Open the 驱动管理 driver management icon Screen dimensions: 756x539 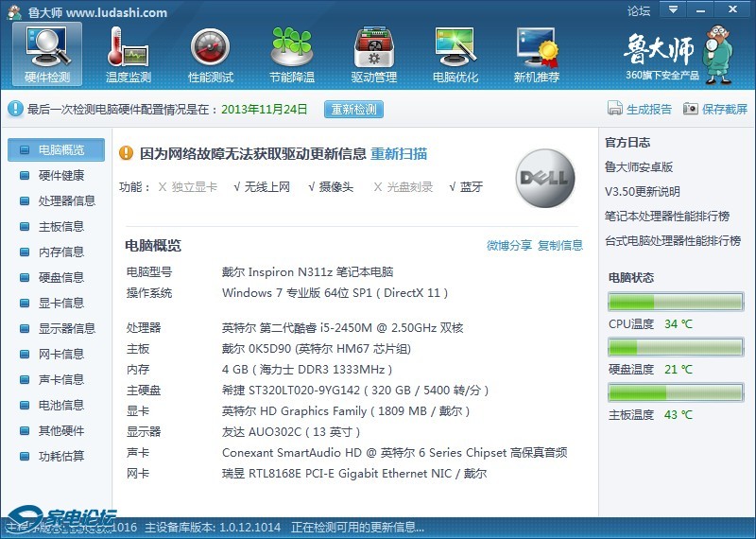(374, 47)
